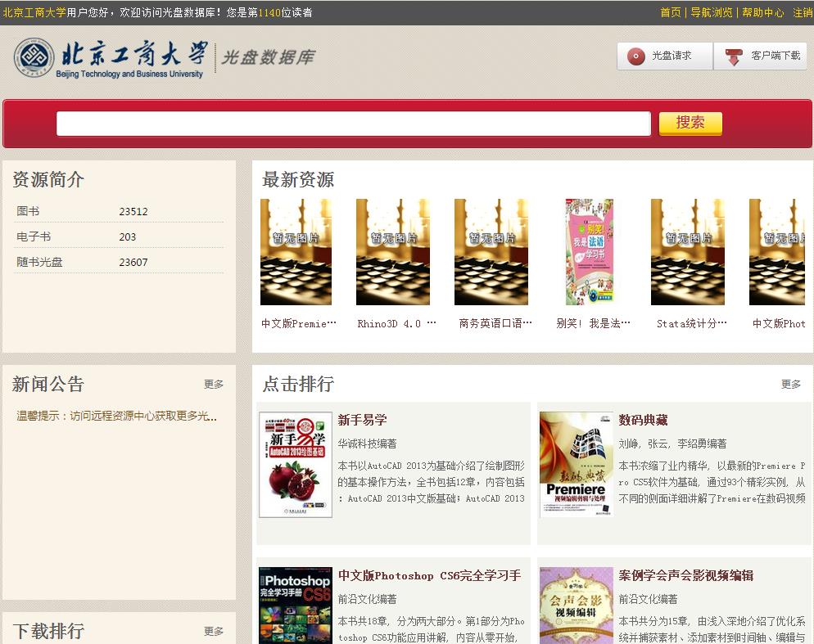
Task: Click 更多 in the 下载排行 panel
Action: [214, 631]
